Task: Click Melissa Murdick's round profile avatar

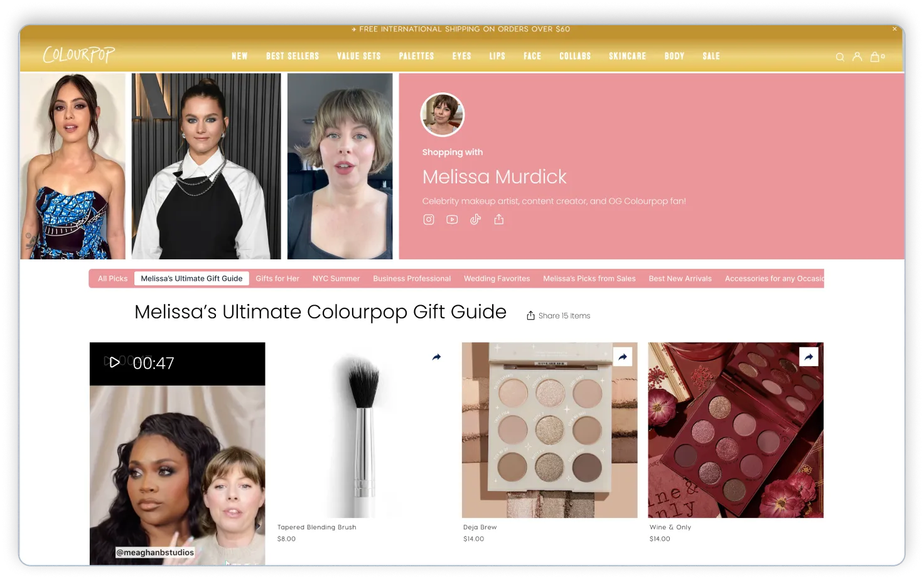Action: (x=443, y=115)
